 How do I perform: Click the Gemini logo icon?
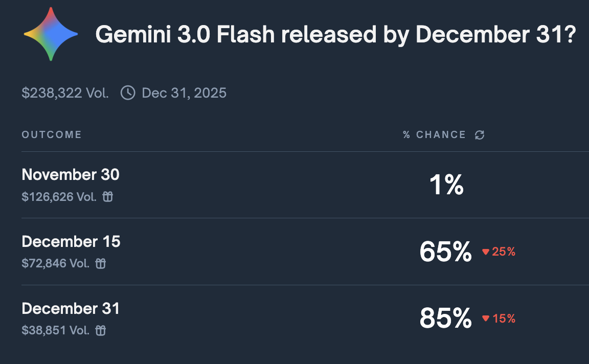click(x=51, y=35)
